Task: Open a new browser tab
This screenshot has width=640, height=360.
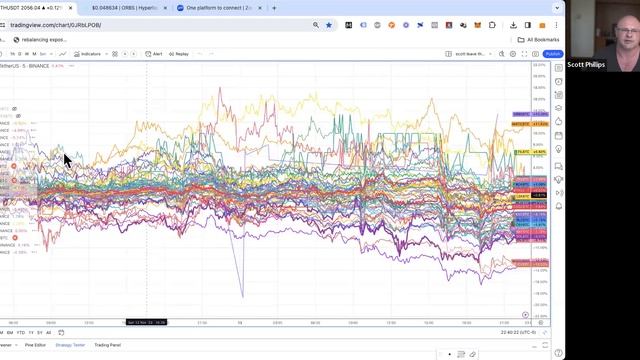Action: click(x=274, y=8)
